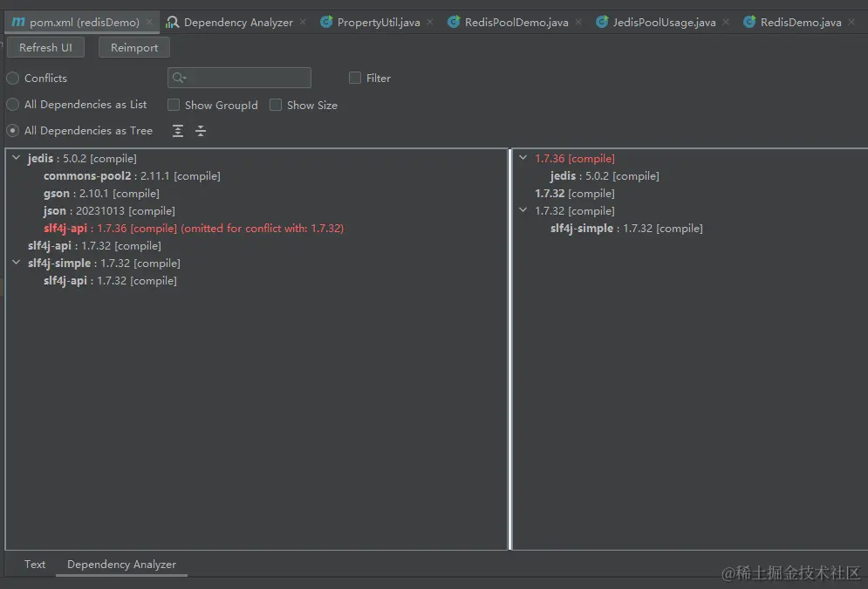Select the red slf4j-api 1.7.36 conflict row
Image resolution: width=868 pixels, height=589 pixels.
tap(194, 228)
